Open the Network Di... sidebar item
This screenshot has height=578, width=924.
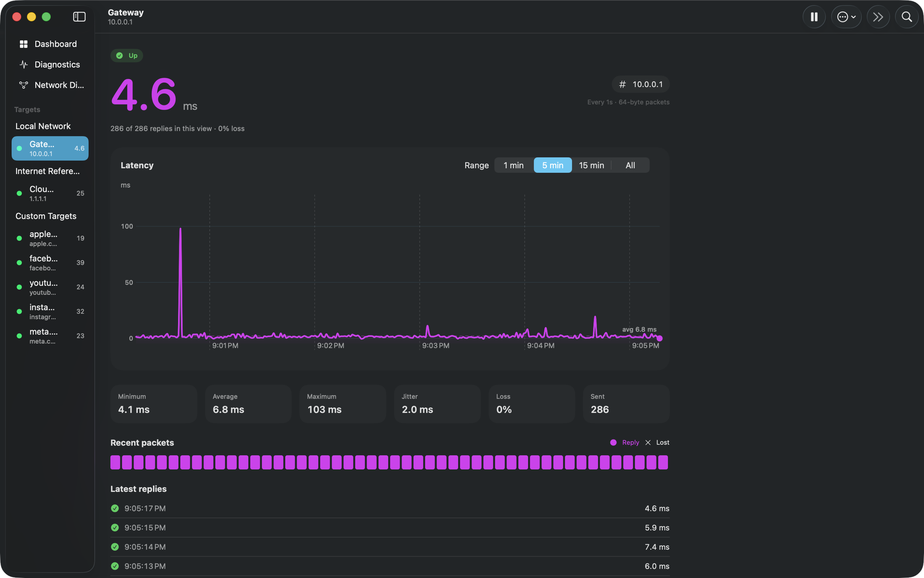point(50,85)
